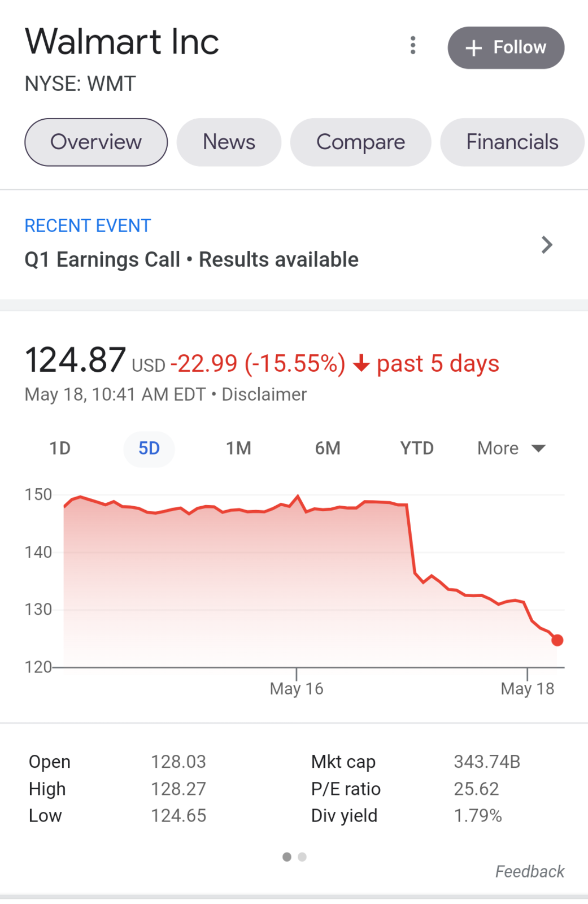Select the 1M chart range
This screenshot has height=904, width=588.
coord(238,449)
